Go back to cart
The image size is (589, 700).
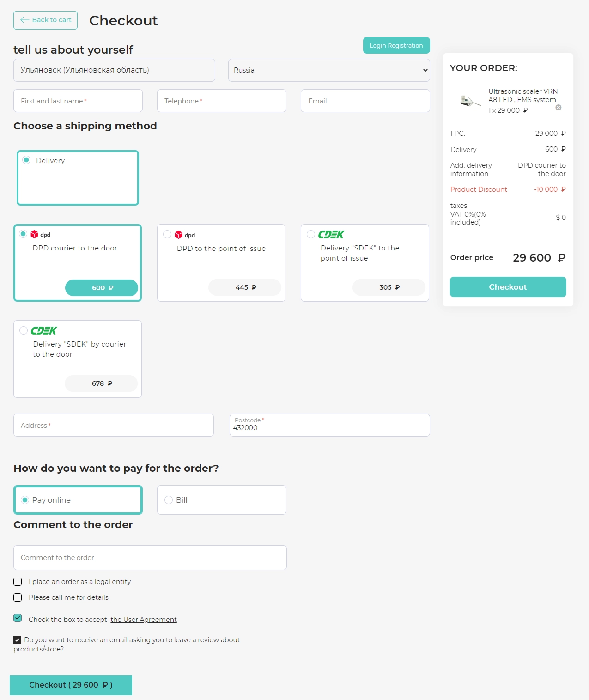45,20
